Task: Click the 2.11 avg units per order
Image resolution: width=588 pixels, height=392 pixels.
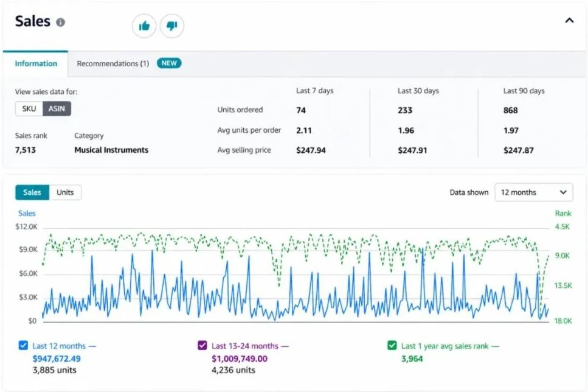Action: [304, 130]
